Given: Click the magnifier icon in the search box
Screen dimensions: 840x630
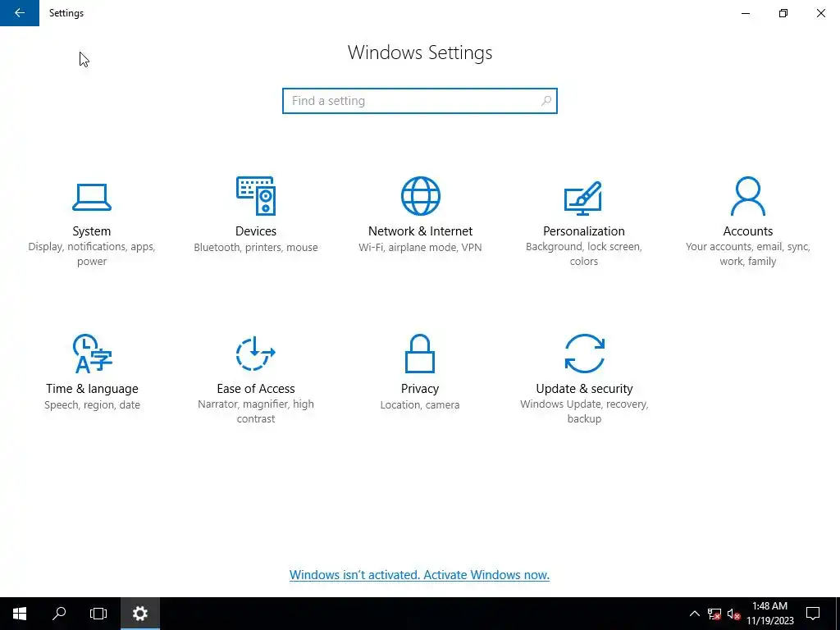Looking at the screenshot, I should [546, 101].
